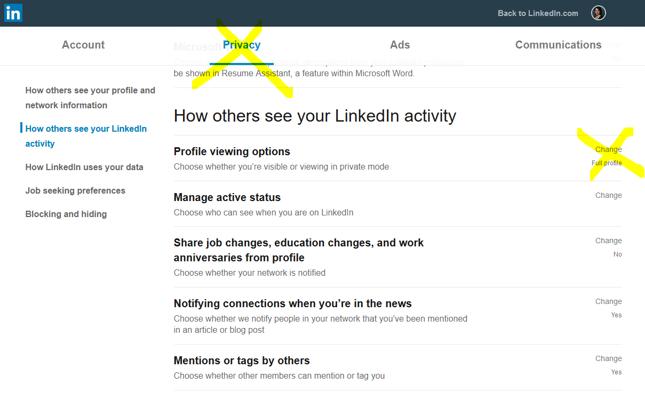The image size is (645, 400).
Task: Select 'How others see your profile and network information'
Action: [90, 98]
